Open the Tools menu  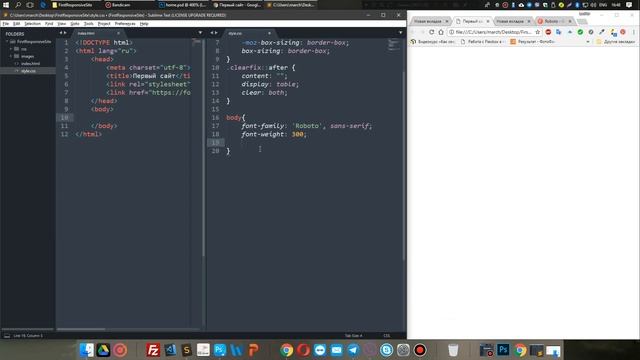pyautogui.click(x=88, y=24)
